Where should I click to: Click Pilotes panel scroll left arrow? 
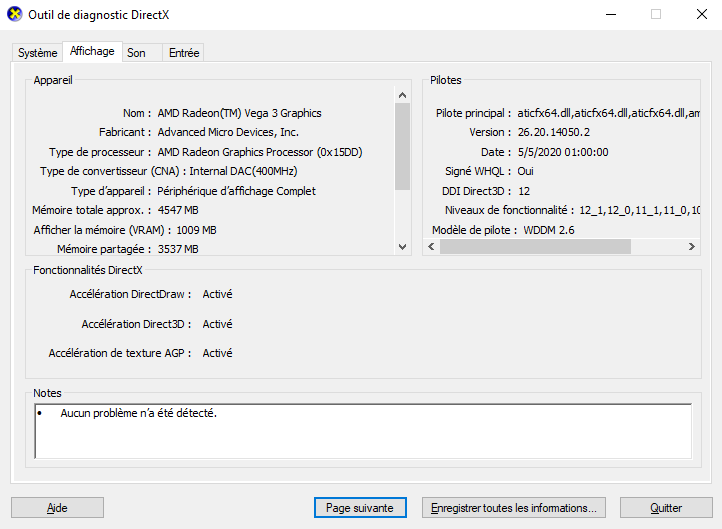[431, 246]
